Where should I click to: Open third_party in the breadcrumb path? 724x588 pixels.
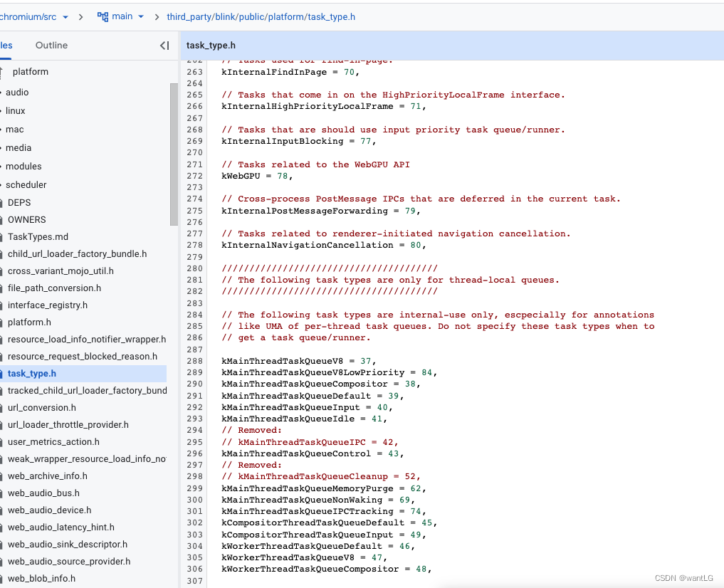pyautogui.click(x=189, y=17)
